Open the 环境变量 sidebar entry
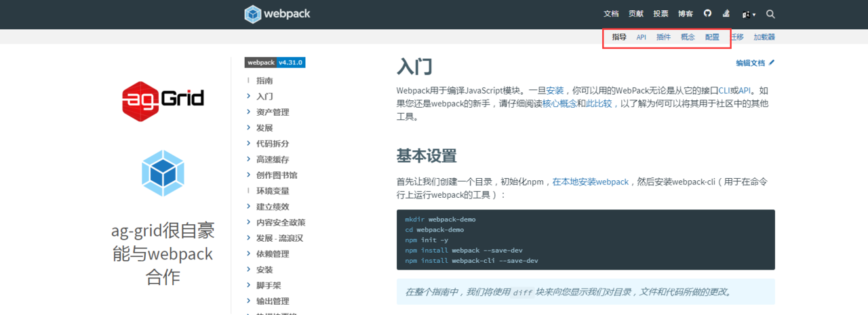 [x=273, y=191]
